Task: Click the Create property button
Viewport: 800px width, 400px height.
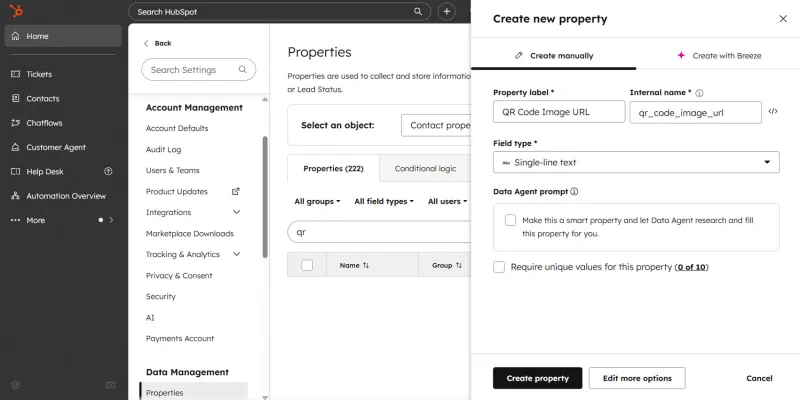Action: tap(537, 378)
